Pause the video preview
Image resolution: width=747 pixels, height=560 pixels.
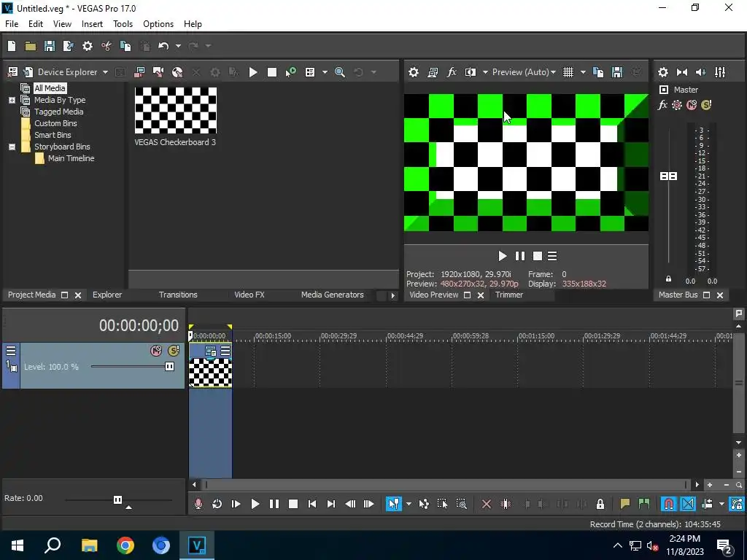click(519, 256)
